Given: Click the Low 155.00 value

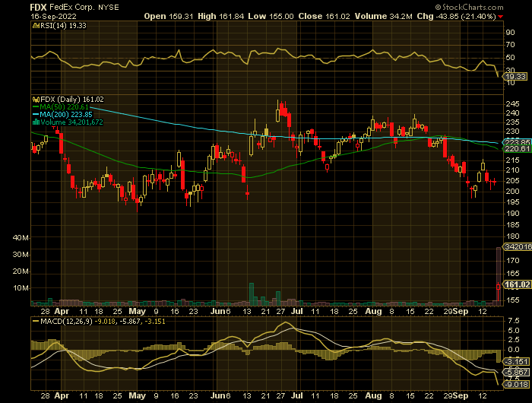Looking at the screenshot, I should (271, 16).
